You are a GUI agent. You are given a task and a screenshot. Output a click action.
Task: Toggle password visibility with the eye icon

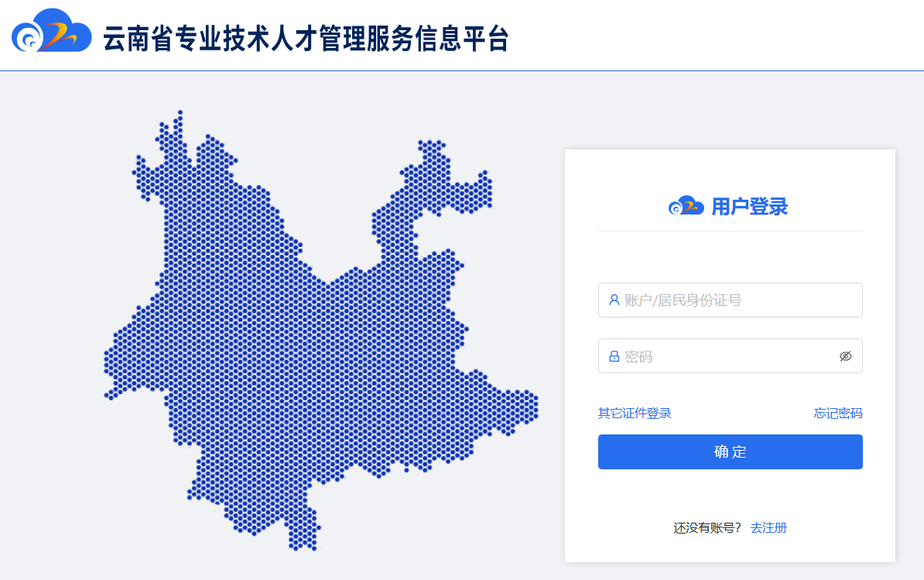845,356
